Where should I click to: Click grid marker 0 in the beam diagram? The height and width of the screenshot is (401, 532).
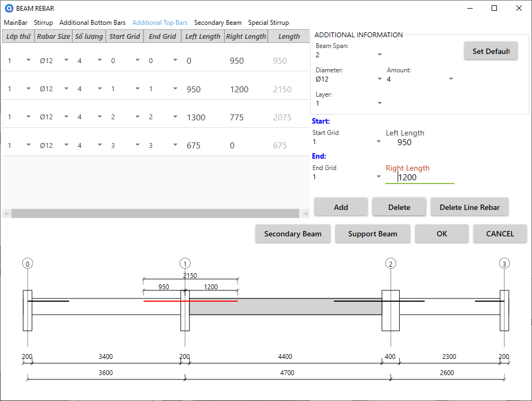pos(28,263)
